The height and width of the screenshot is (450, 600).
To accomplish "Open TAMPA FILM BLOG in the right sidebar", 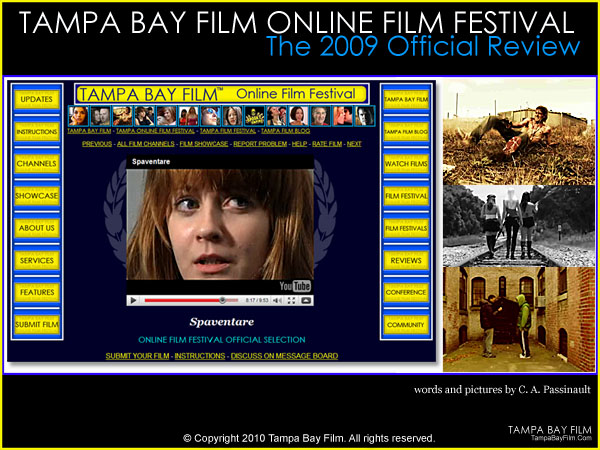I will click(406, 132).
